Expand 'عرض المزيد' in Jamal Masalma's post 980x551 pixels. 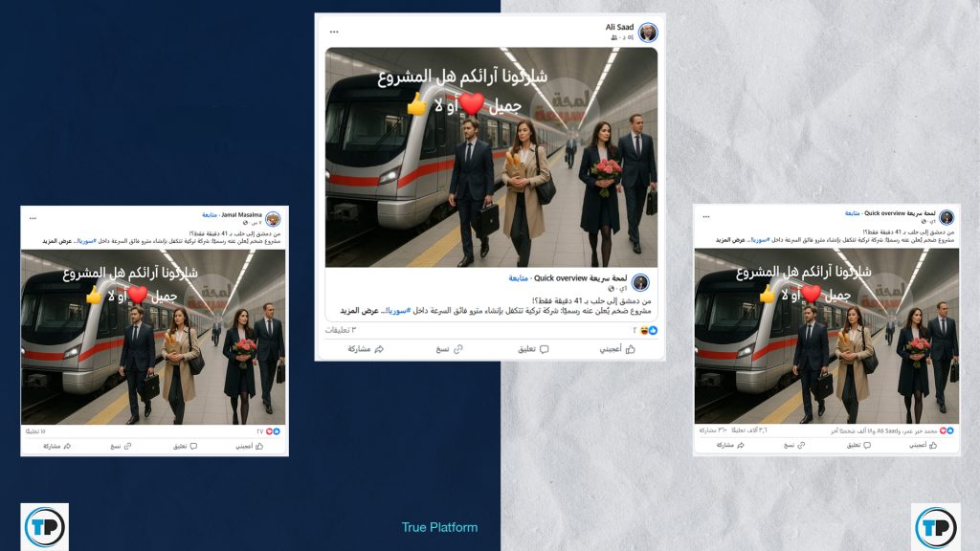56,241
